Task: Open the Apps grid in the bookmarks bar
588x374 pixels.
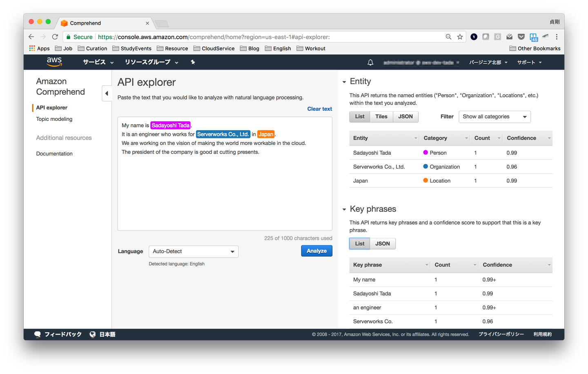Action: click(39, 48)
